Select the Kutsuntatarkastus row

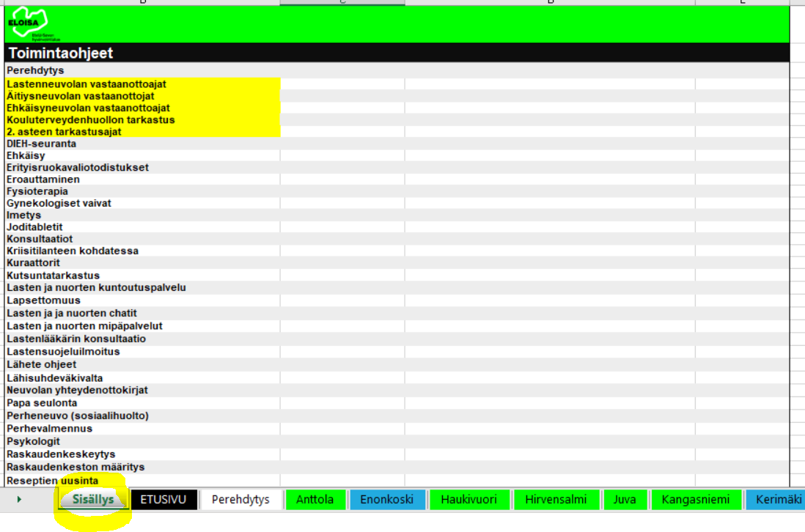[53, 276]
